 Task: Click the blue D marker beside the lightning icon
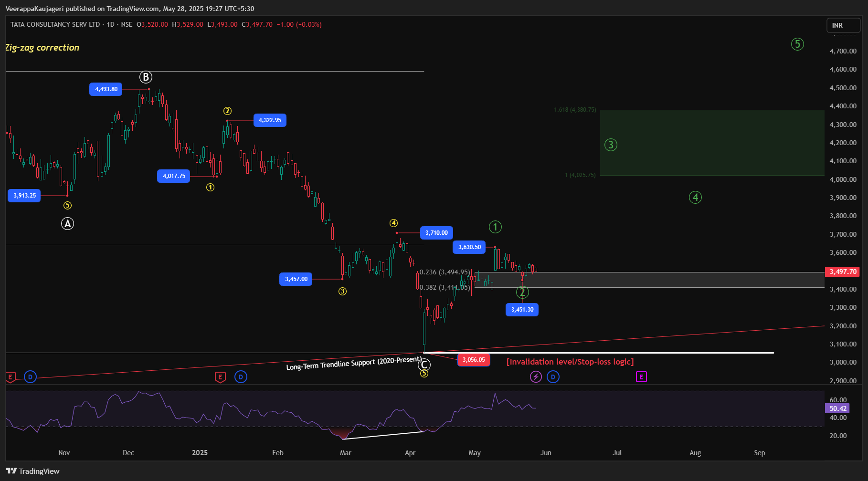pyautogui.click(x=553, y=377)
